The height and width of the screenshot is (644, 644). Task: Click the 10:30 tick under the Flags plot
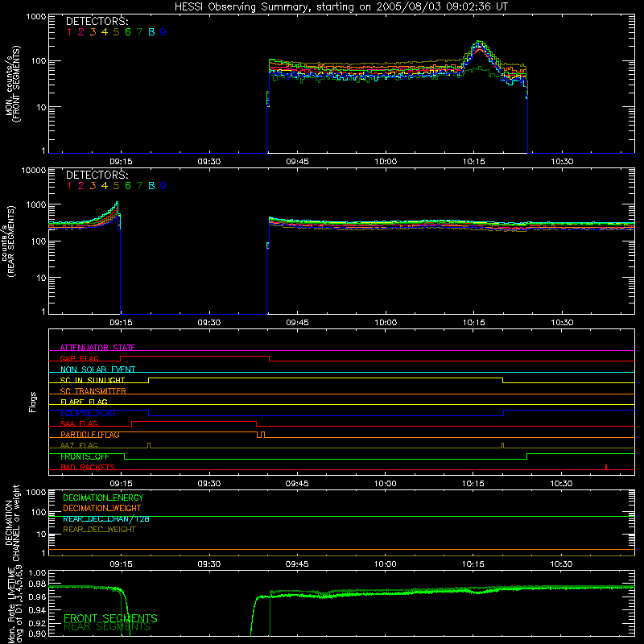point(561,484)
